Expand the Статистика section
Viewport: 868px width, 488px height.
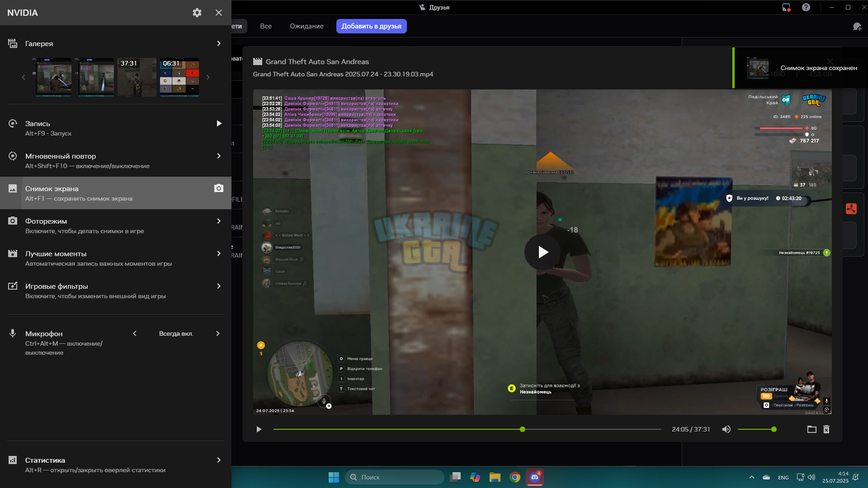219,460
